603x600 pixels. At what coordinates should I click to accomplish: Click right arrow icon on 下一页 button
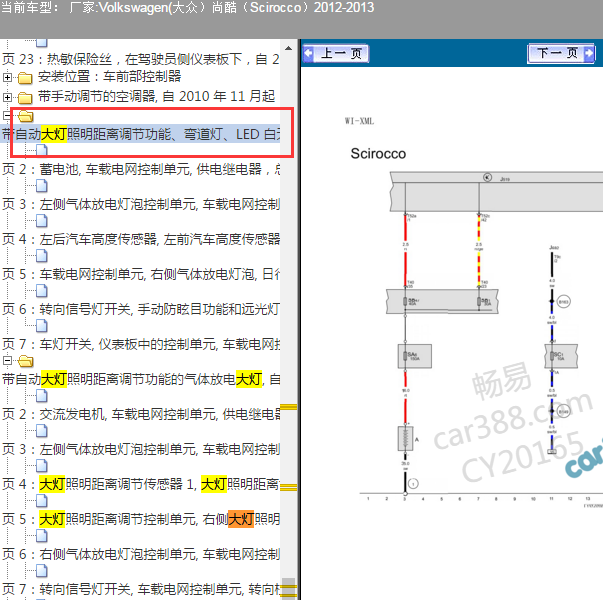click(x=589, y=53)
